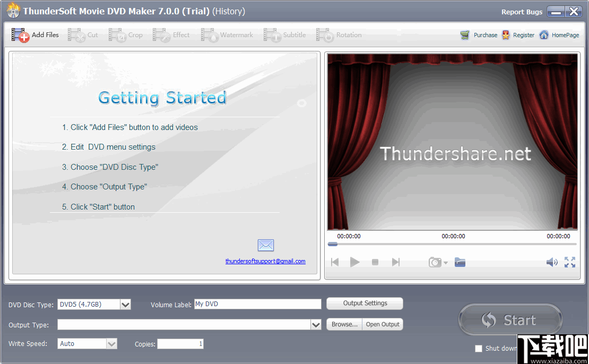The image size is (589, 364).
Task: Open the Write Speed dropdown
Action: click(112, 343)
